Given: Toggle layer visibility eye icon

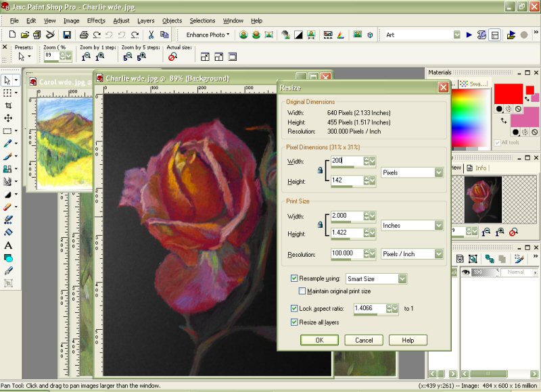Looking at the screenshot, I should (466, 272).
